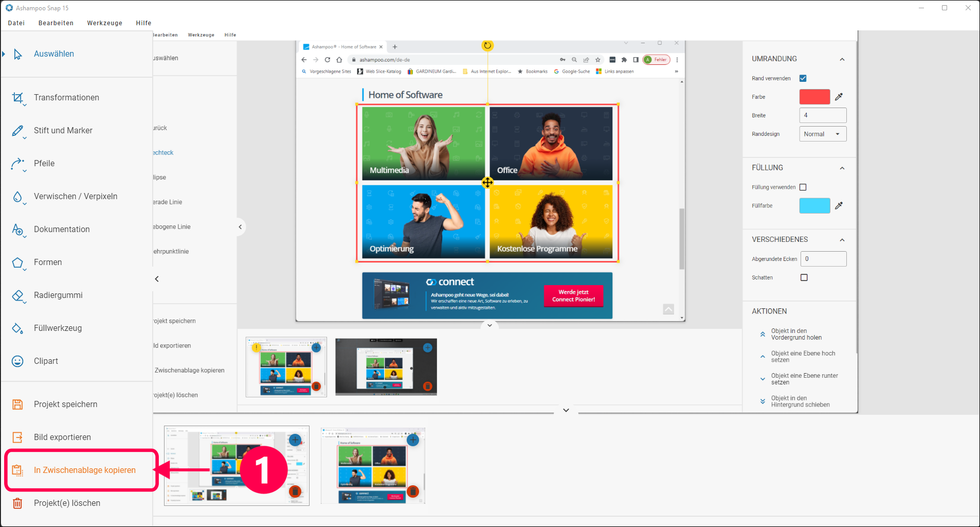The image size is (980, 527).
Task: Edit the Breite value field
Action: (823, 115)
